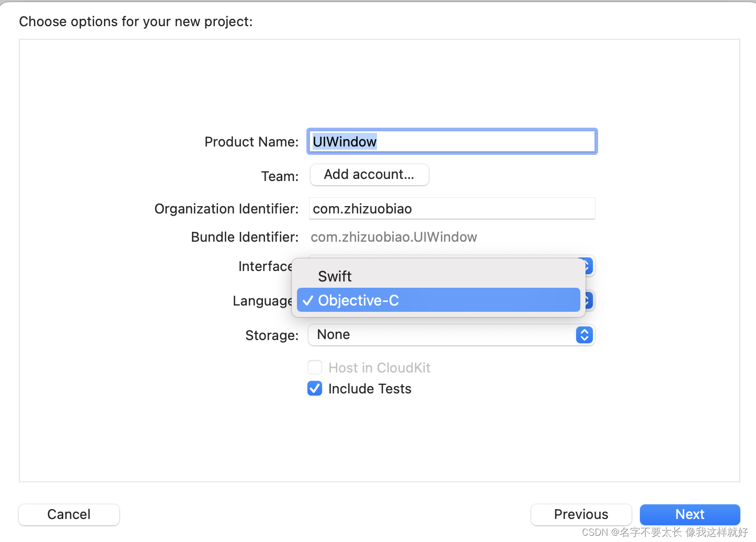Viewport: 756px width, 542px height.
Task: Click into the Organization Identifier field
Action: [452, 209]
